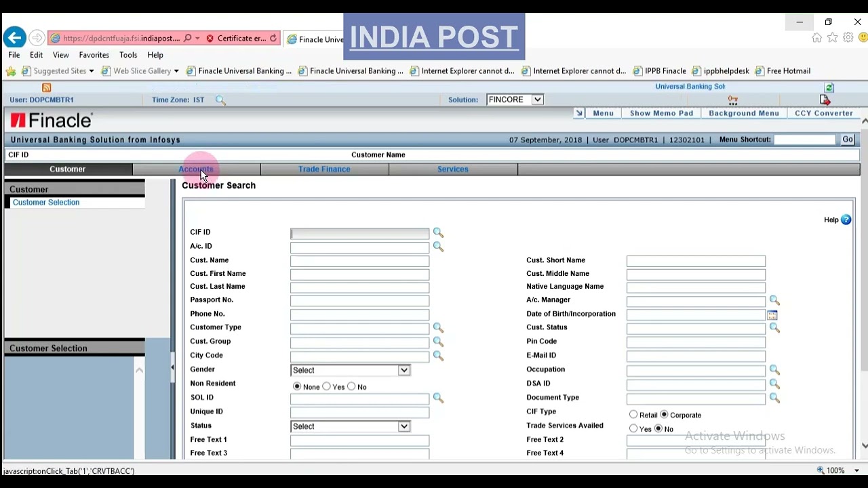Click the IE favorites star icon
This screenshot has width=868, height=488.
point(833,38)
